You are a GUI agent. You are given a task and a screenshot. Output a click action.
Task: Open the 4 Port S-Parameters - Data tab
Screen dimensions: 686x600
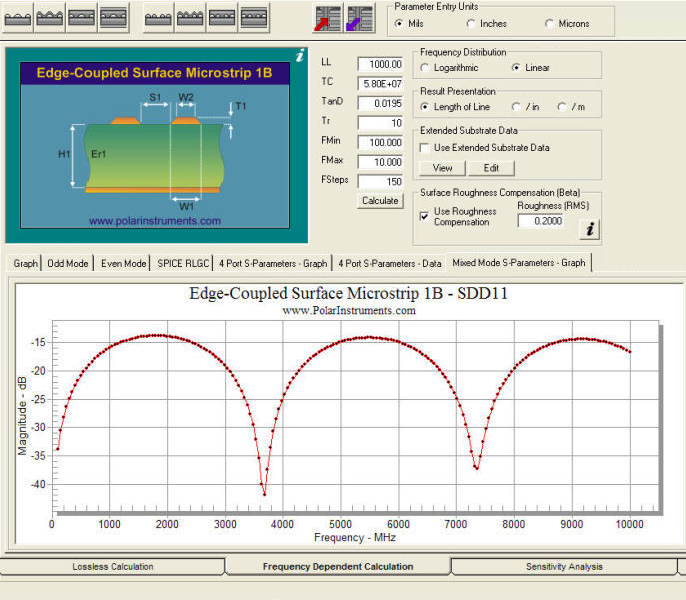[x=389, y=263]
